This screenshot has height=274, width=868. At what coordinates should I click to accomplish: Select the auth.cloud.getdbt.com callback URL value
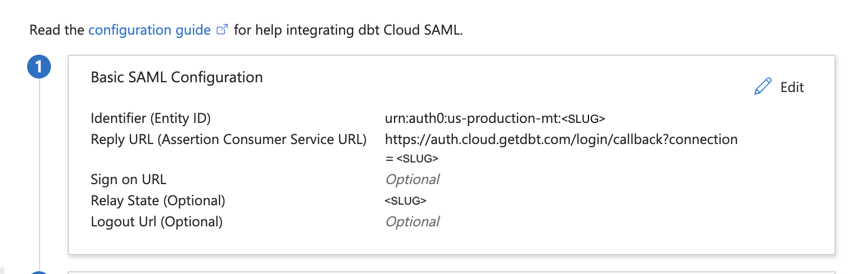[x=561, y=139]
